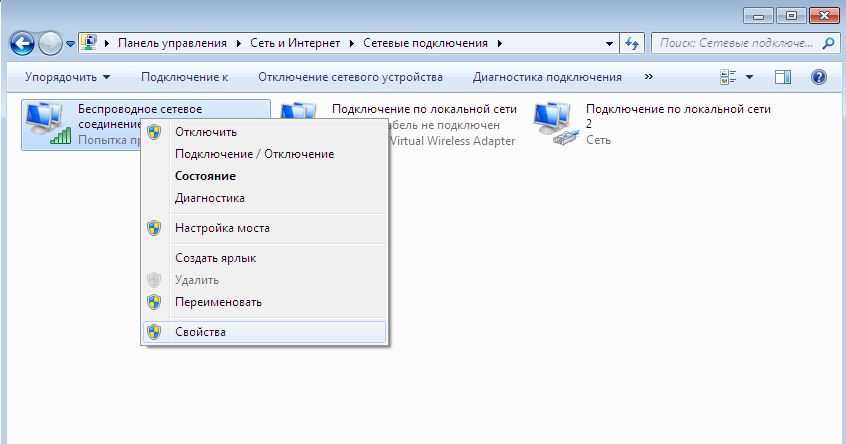Open the Упорядочить menu
Image resolution: width=846 pixels, height=444 pixels.
coord(67,77)
